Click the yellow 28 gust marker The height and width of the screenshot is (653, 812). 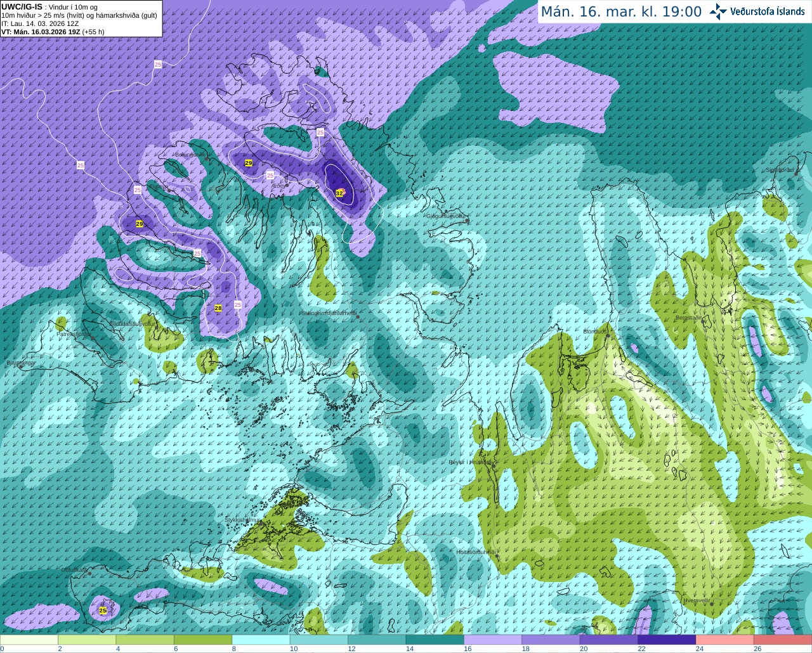(218, 308)
